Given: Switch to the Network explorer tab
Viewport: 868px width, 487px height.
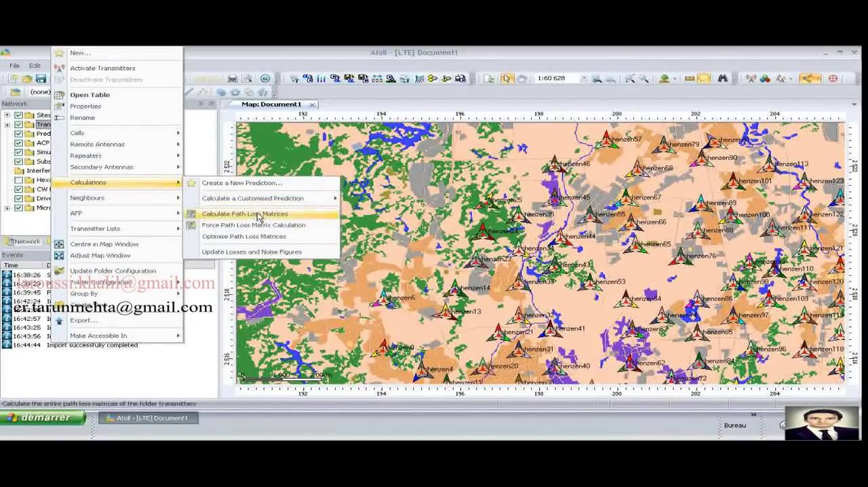Looking at the screenshot, I should pos(23,241).
